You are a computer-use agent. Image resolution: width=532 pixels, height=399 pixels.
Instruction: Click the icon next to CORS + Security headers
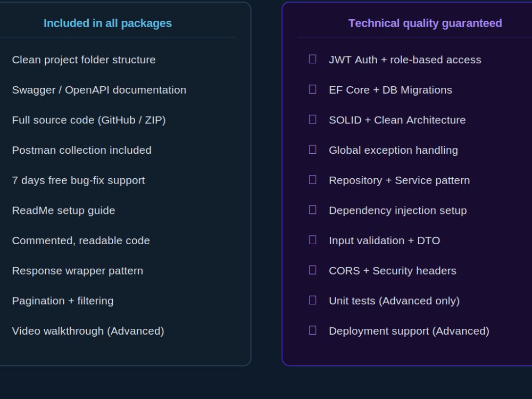312,270
